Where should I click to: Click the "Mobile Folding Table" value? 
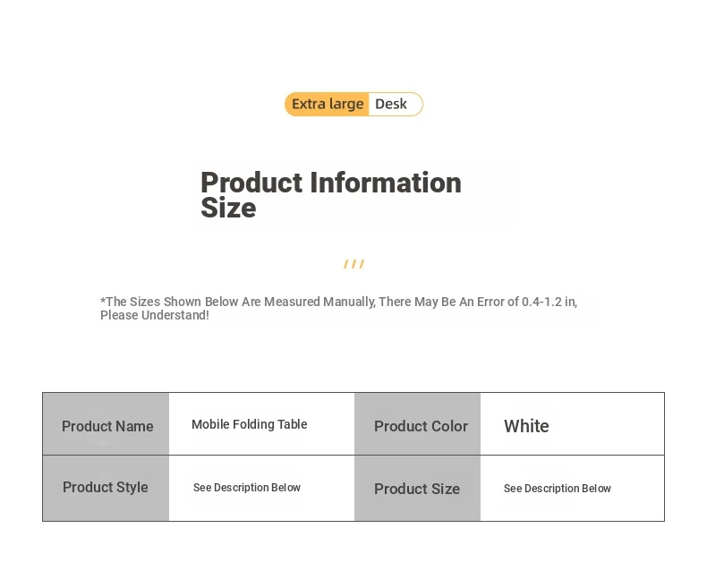(249, 424)
